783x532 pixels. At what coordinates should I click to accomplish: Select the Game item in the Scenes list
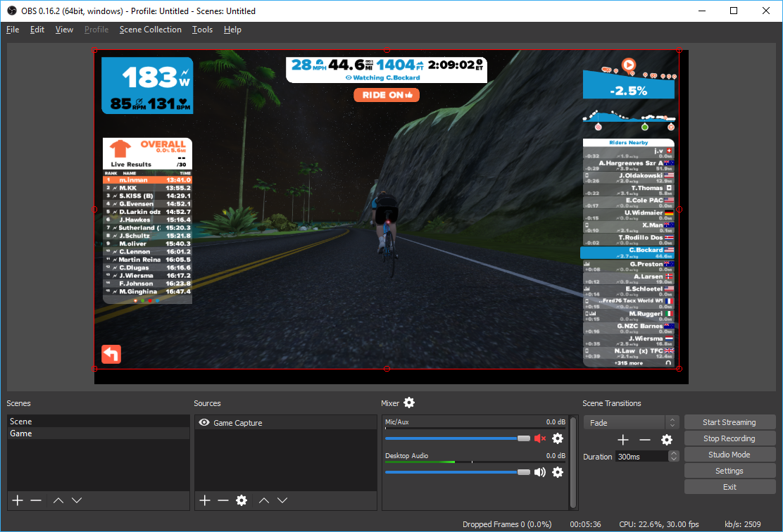99,433
